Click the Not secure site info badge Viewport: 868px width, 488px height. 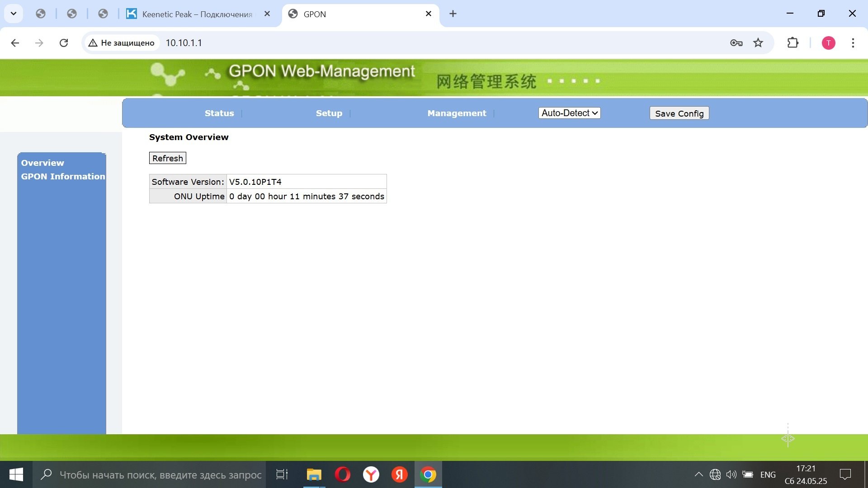tap(121, 43)
